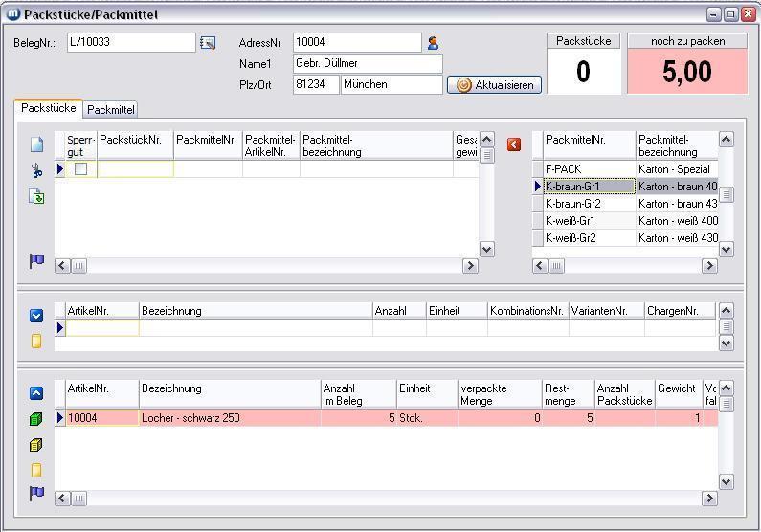Select the Packstücke tab
761x532 pixels.
pos(48,109)
